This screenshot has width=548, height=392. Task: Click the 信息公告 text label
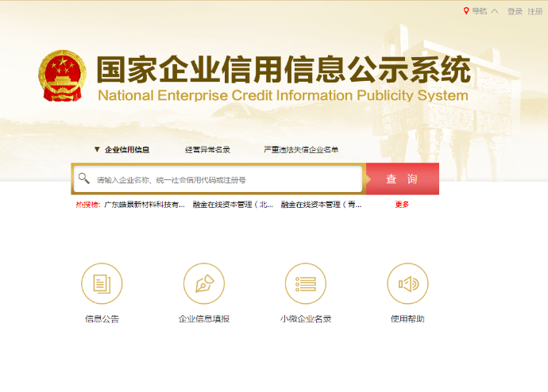point(102,319)
